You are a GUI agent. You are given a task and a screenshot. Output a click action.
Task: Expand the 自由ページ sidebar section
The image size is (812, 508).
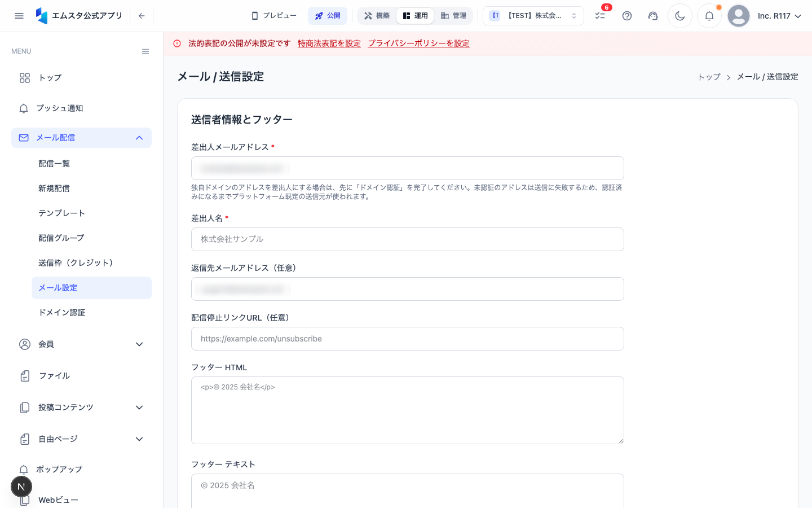pyautogui.click(x=81, y=439)
